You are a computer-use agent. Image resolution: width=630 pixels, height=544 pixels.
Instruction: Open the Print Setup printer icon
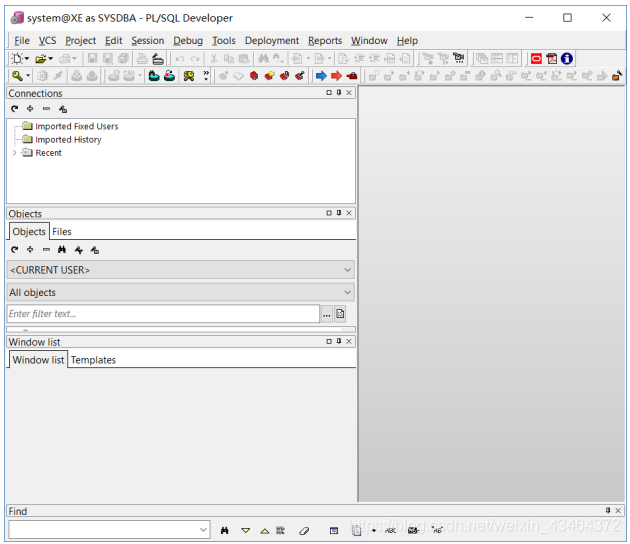pos(158,59)
